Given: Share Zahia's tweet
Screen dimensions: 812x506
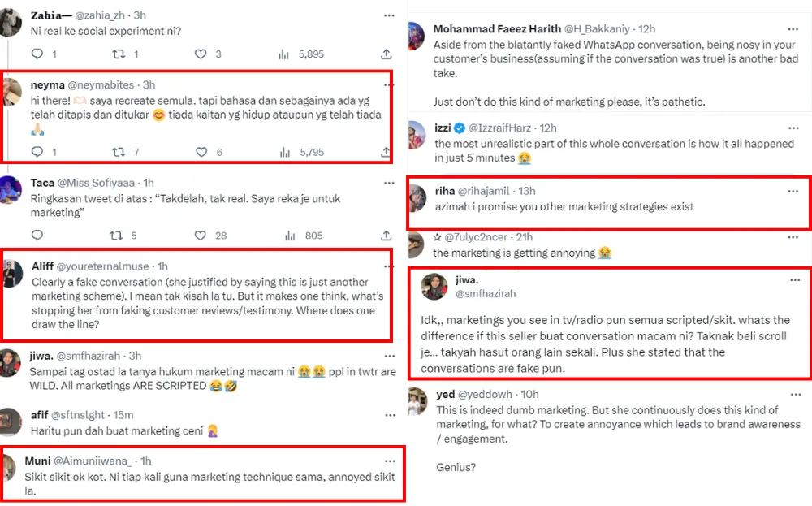Looking at the screenshot, I should 386,54.
